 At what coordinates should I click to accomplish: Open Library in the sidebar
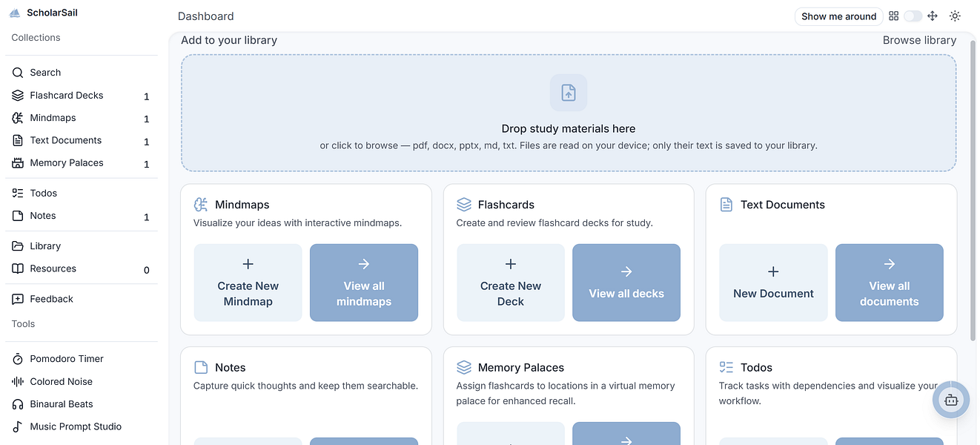click(82, 246)
